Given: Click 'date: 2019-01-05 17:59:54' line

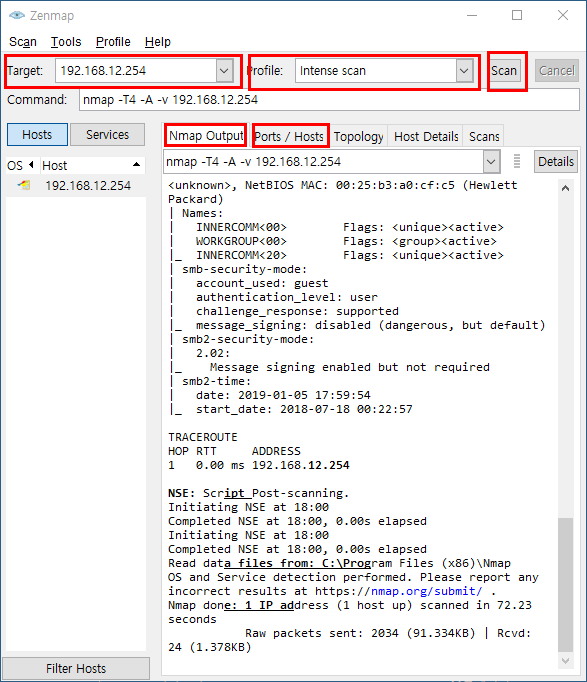Looking at the screenshot, I should click(x=283, y=395).
